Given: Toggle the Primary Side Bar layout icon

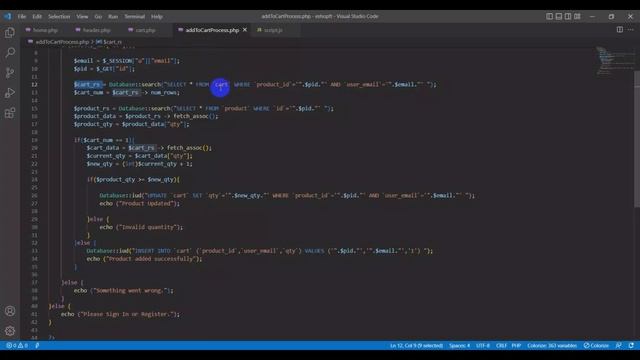Looking at the screenshot, I should point(549,16).
